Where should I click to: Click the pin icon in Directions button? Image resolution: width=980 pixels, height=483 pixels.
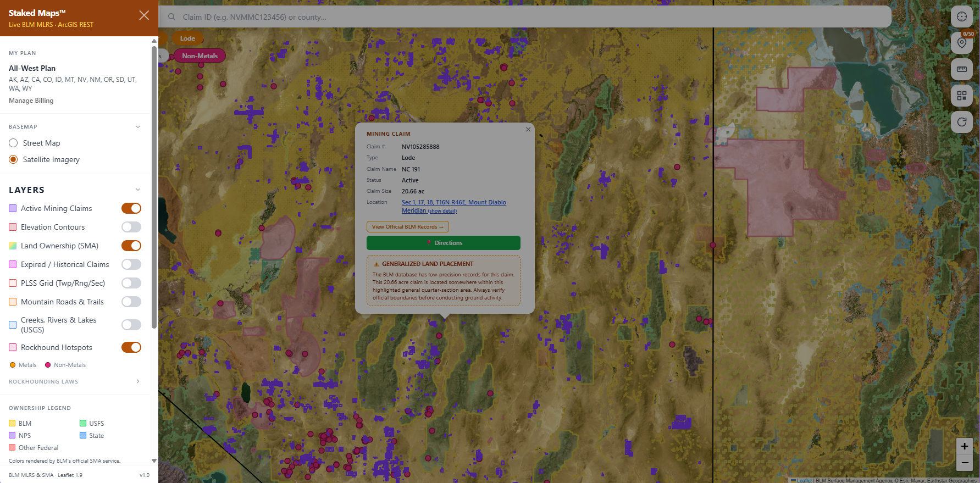click(429, 243)
